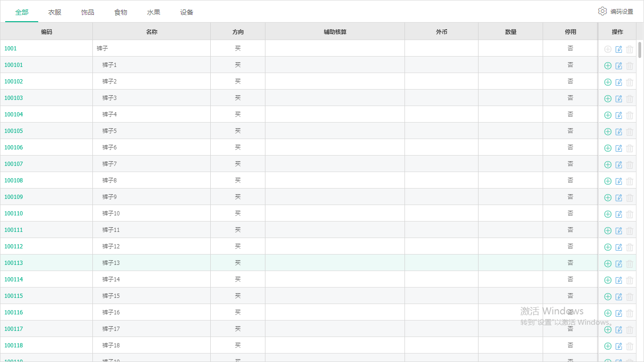Click the 编码设置 button
This screenshot has width=644, height=362.
620,11
